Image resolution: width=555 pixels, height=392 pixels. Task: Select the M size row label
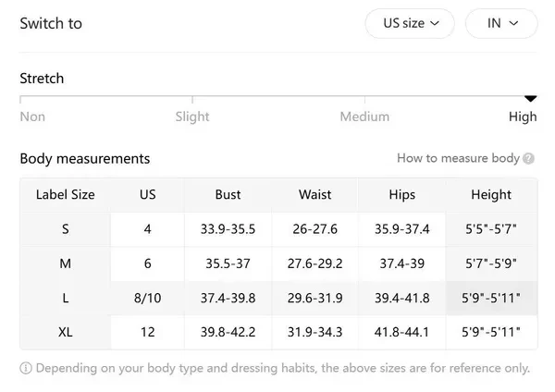point(66,263)
